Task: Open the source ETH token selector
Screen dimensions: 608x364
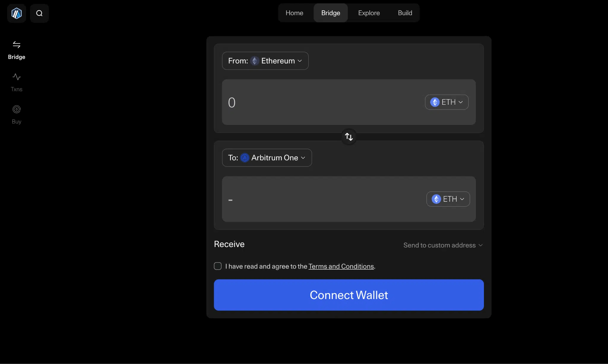Action: pos(447,102)
